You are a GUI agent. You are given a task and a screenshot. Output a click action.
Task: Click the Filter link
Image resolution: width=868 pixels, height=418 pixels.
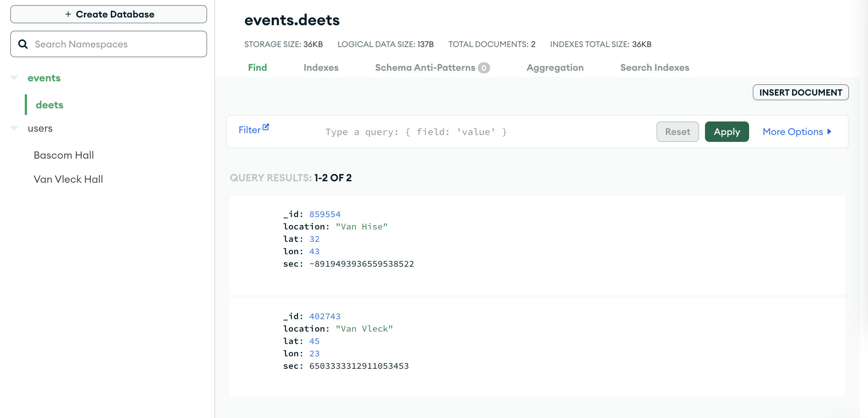point(249,130)
